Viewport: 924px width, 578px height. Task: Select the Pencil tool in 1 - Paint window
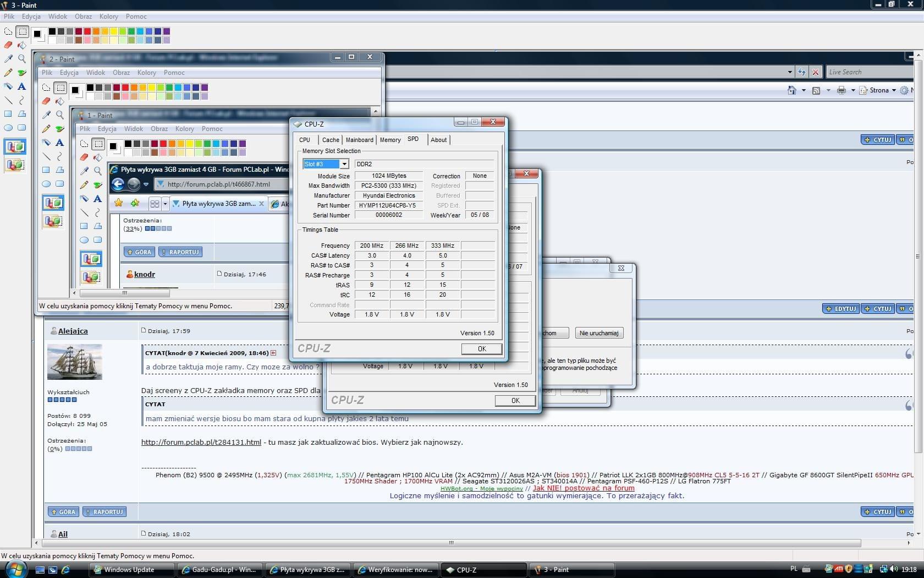point(84,185)
